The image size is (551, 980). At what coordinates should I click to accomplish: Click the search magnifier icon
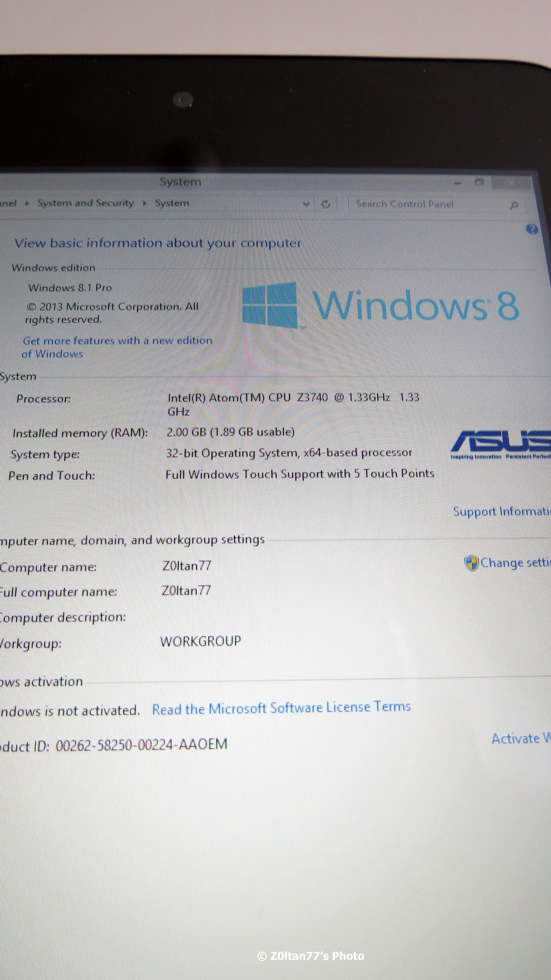[x=514, y=206]
